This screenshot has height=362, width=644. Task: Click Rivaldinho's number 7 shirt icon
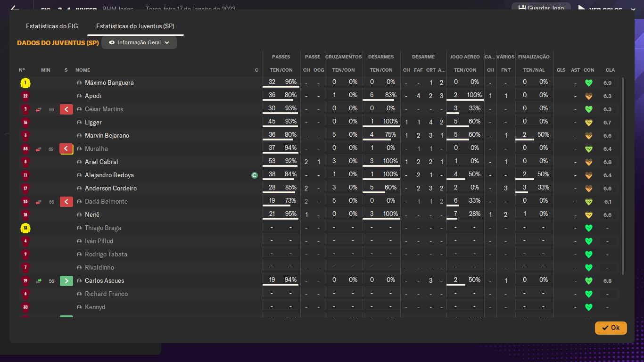tap(25, 268)
